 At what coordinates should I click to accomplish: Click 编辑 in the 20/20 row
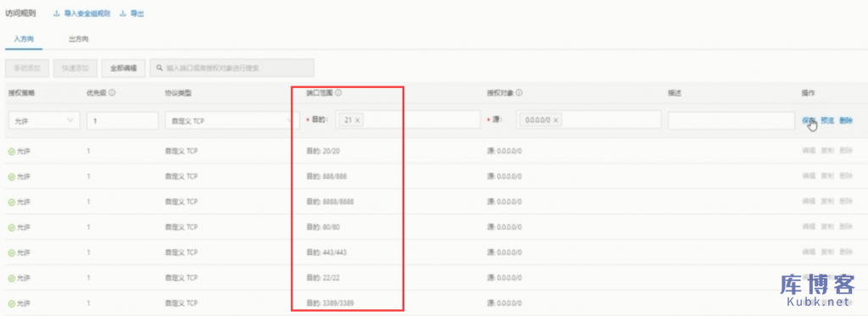(x=808, y=151)
